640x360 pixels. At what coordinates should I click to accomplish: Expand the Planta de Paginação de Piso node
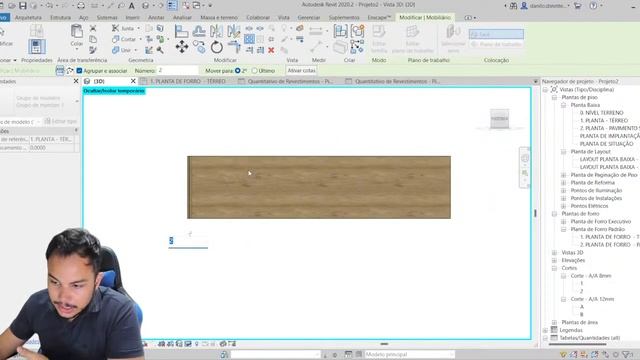tap(563, 175)
